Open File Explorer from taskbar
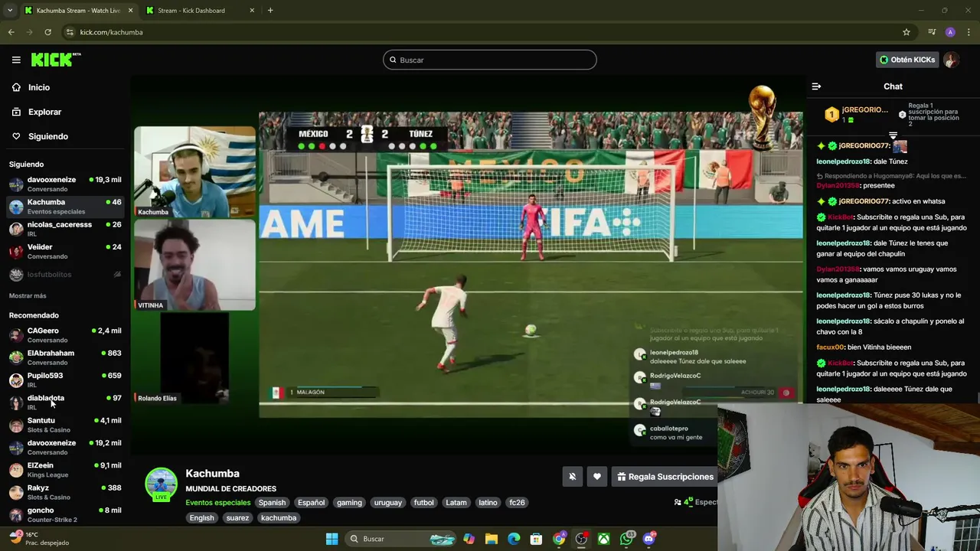Viewport: 980px width, 551px height. (x=492, y=539)
